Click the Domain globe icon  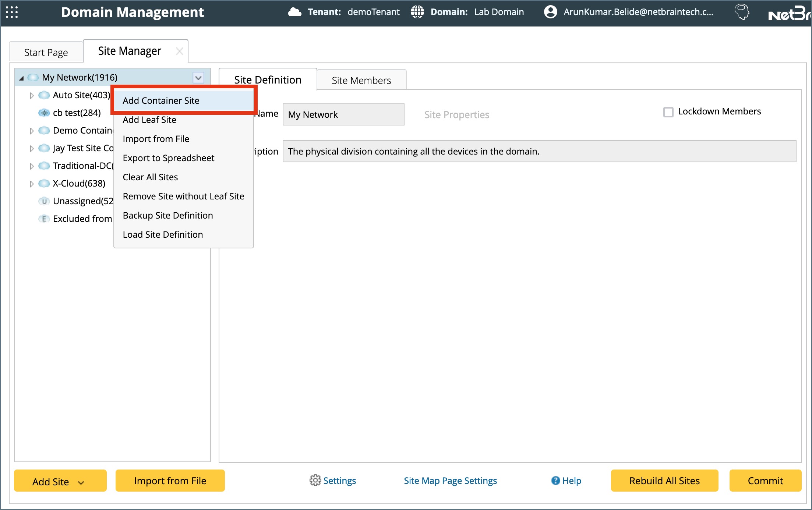click(417, 12)
